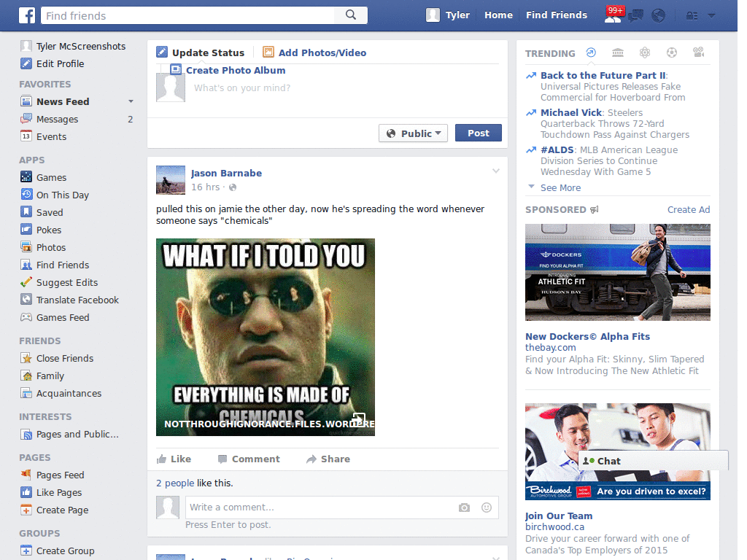Click Create Ad link

coord(689,209)
